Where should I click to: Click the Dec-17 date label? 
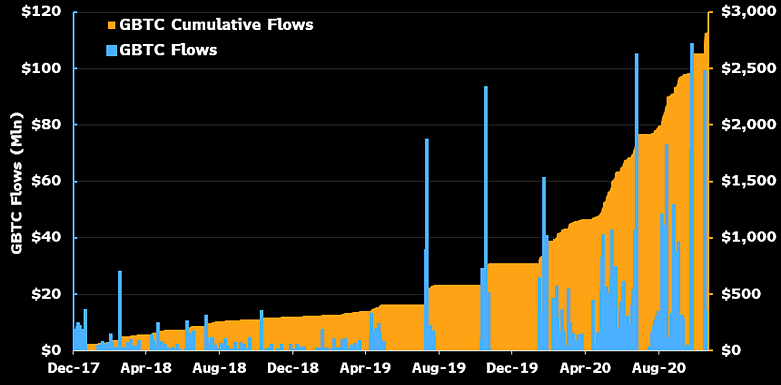[x=73, y=369]
